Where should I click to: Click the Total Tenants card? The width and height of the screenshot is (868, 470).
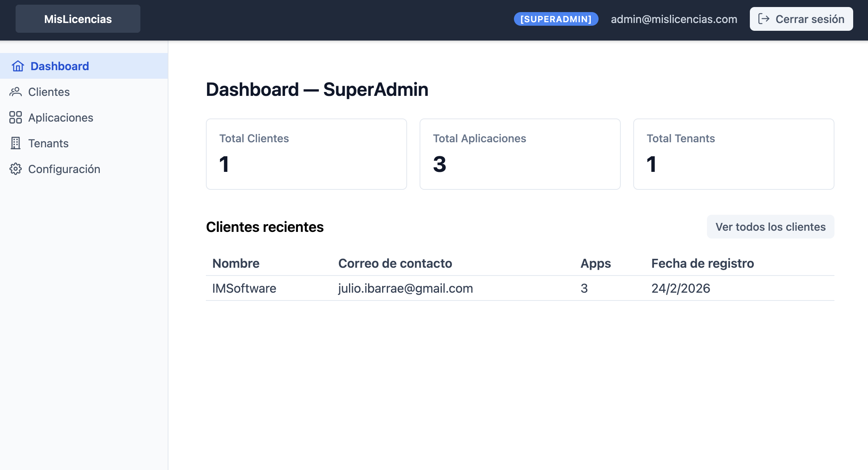733,154
